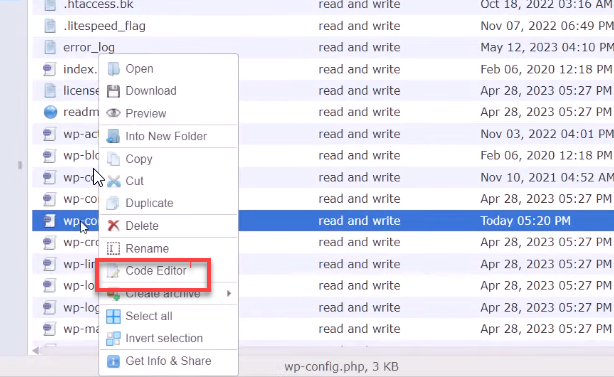Click status bar wp-config.php, 3 KB
This screenshot has height=377, width=614.
341,367
